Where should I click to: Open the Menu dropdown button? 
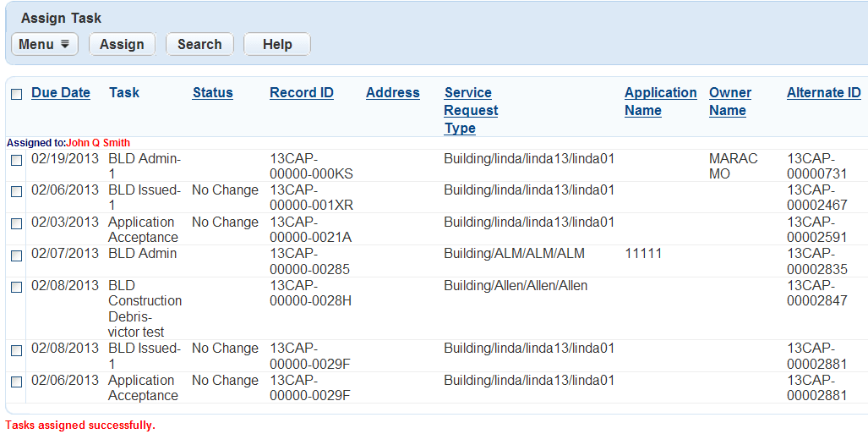pyautogui.click(x=45, y=45)
